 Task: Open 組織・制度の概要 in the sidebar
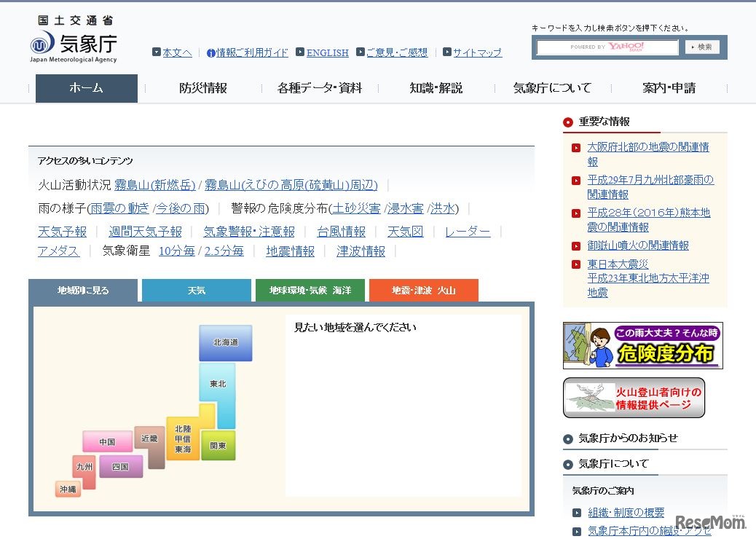click(x=626, y=512)
